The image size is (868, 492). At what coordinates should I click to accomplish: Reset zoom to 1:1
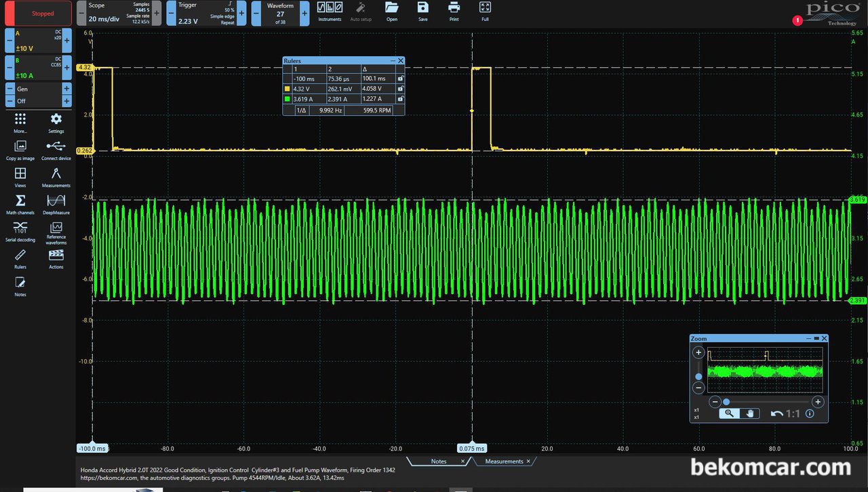793,413
